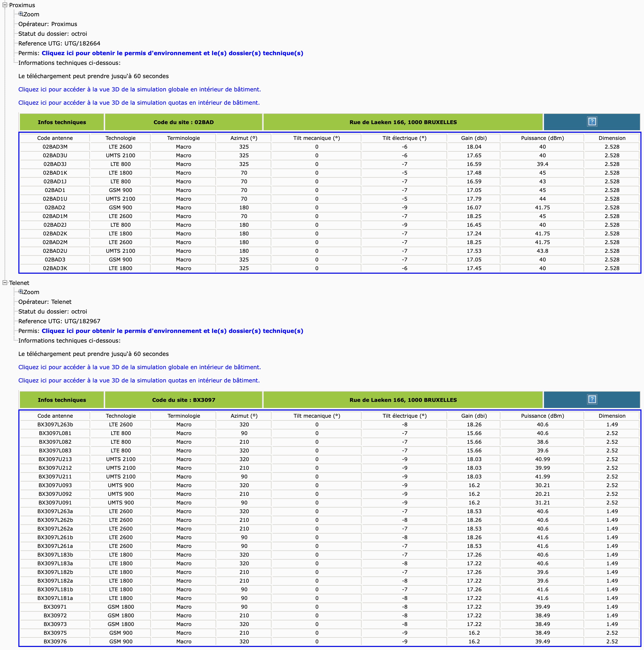Click 'GSM 1800' cell in BX30972 row
This screenshot has width=644, height=650.
point(121,615)
